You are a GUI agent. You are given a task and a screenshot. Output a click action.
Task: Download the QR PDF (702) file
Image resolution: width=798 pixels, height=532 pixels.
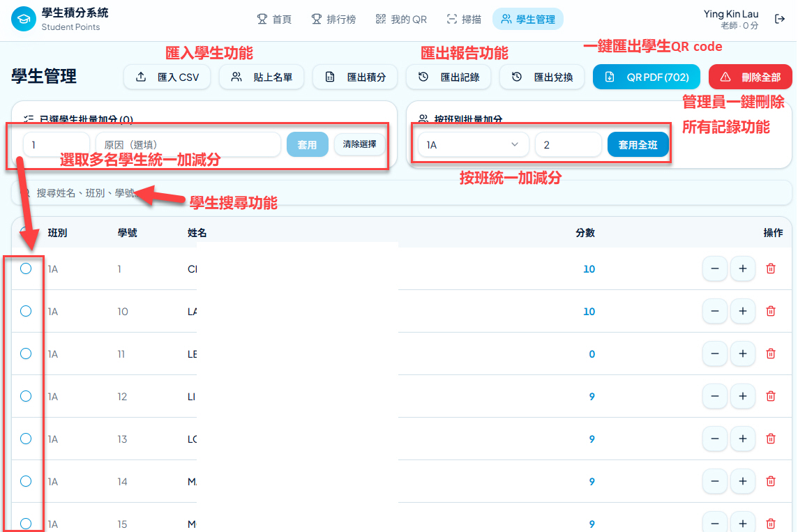pyautogui.click(x=647, y=77)
